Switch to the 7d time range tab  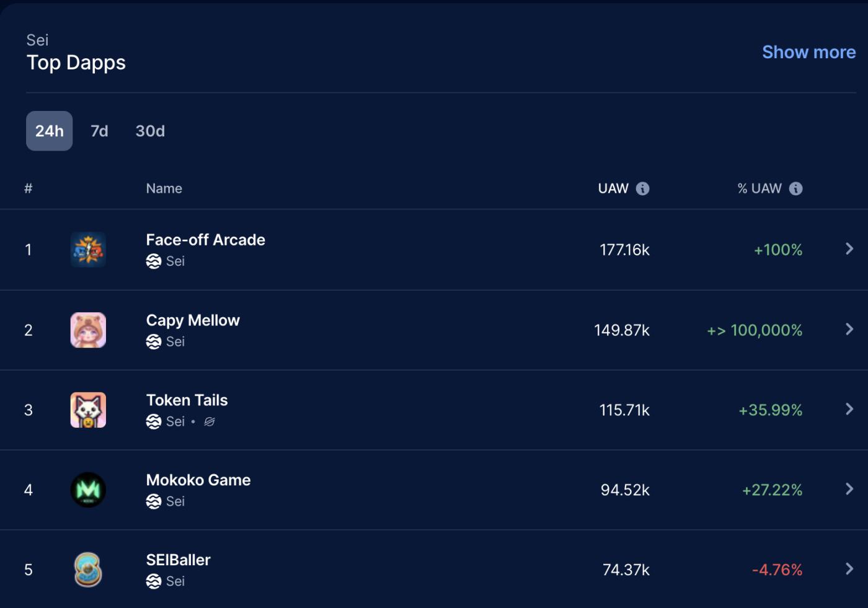99,131
